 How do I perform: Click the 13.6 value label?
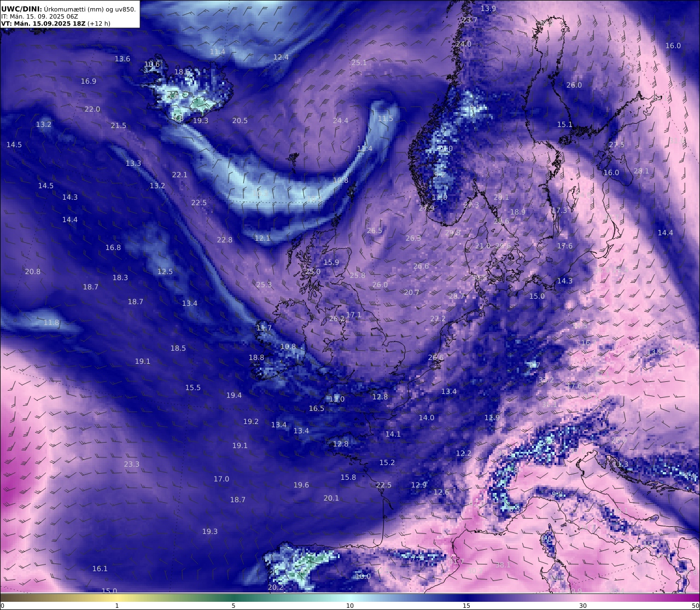122,59
